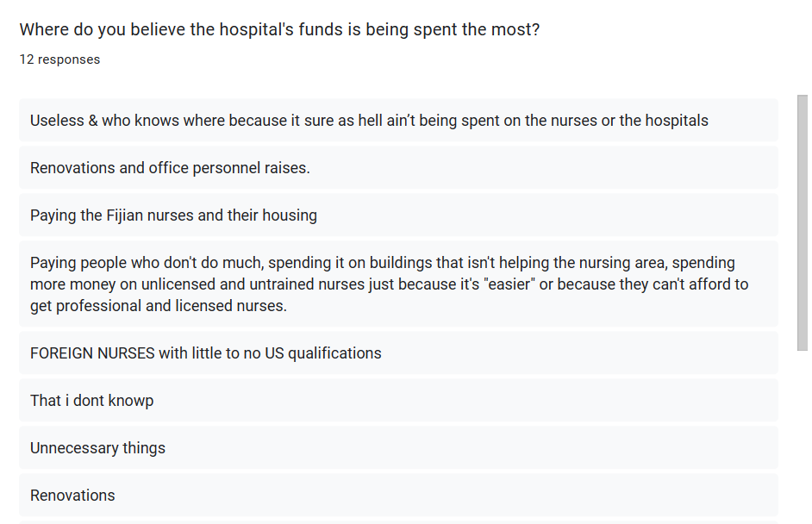The image size is (812, 524).
Task: Click the word 'Unnecessary' in the seventh response
Action: coord(74,448)
